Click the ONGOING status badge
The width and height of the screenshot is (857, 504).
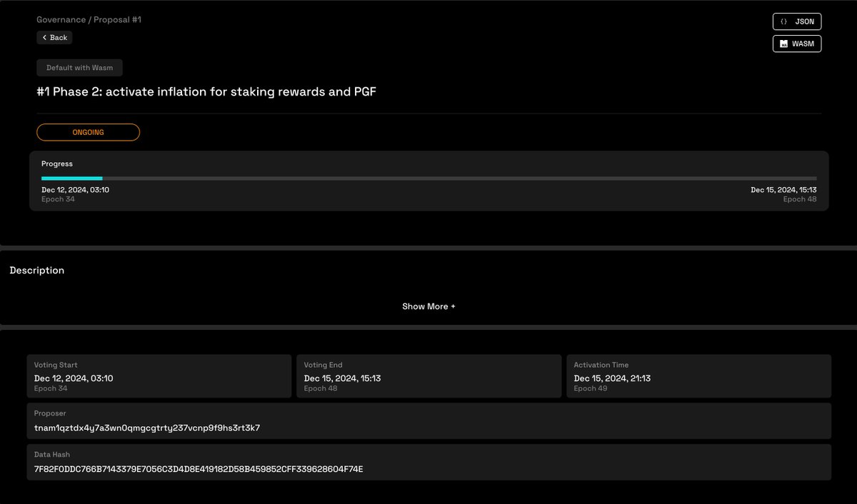(88, 132)
